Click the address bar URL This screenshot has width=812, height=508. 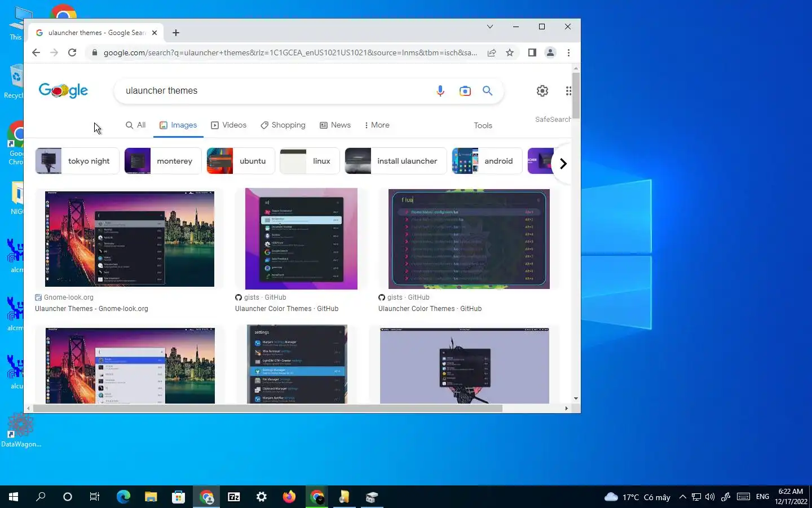tap(290, 52)
